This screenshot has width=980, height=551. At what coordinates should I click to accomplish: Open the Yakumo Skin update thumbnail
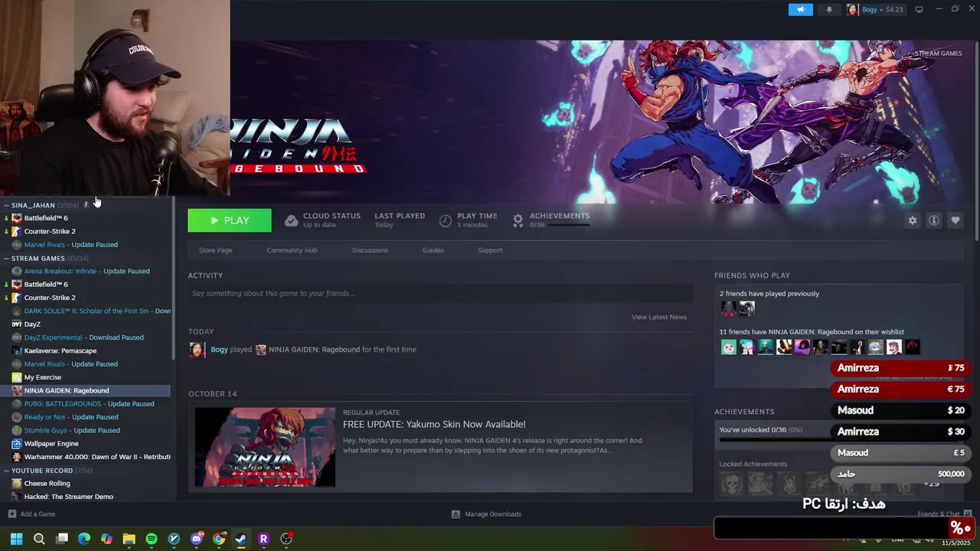click(265, 447)
